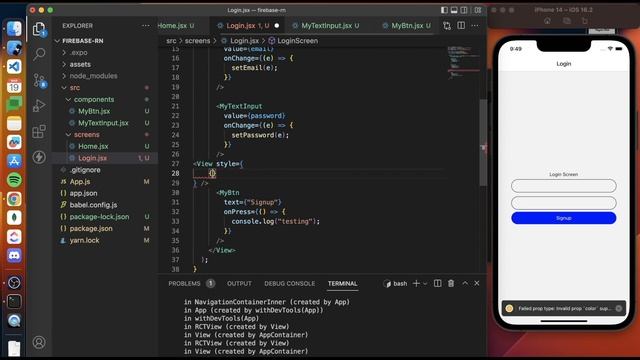
Task: Expand the node_modules folder
Action: 93,76
